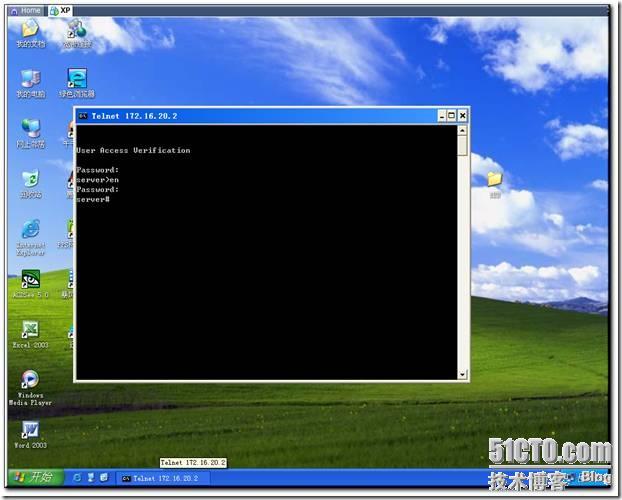Click the Telnet 172.16.20.2 taskbar button
Screen dimensions: 622x500
click(163, 478)
